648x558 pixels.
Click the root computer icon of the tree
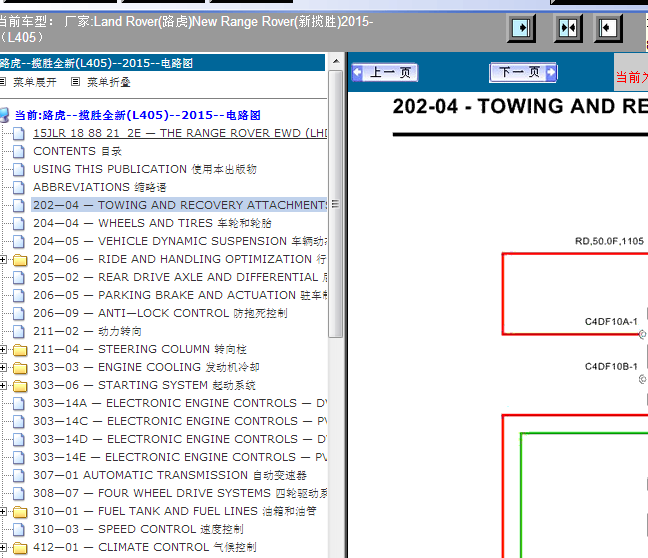coord(4,115)
